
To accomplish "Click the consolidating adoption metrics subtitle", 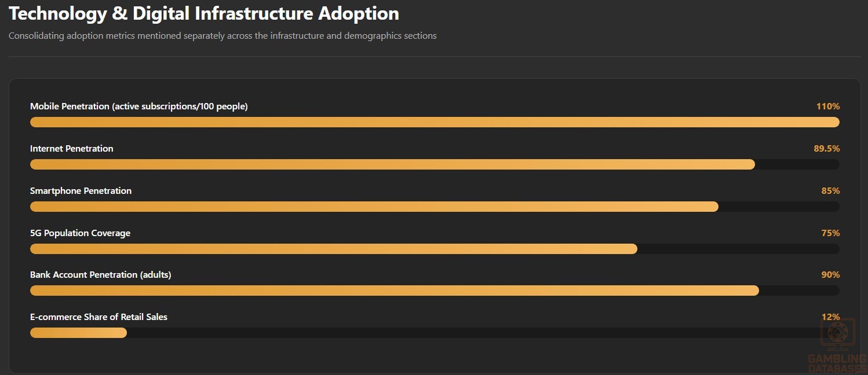I will [x=223, y=36].
